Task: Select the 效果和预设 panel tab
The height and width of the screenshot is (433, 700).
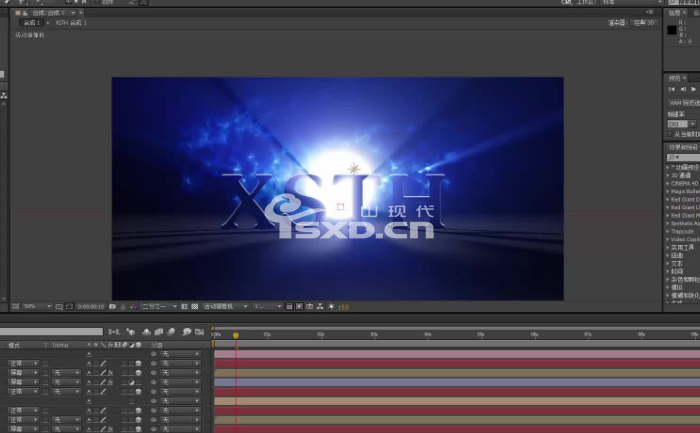Action: [x=683, y=147]
